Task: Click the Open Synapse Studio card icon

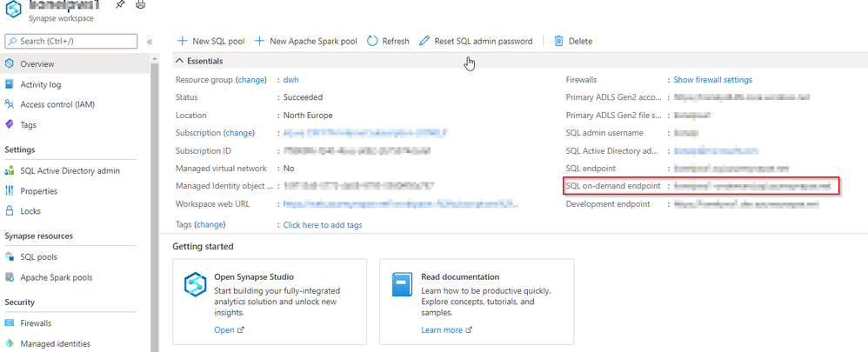Action: click(195, 285)
